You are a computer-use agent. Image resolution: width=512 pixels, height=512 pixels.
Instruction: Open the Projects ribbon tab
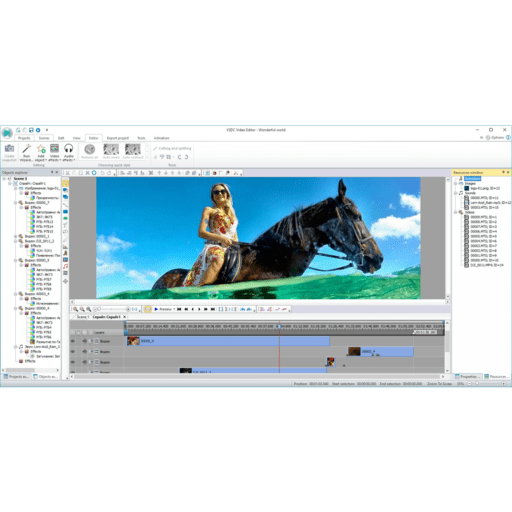click(24, 138)
